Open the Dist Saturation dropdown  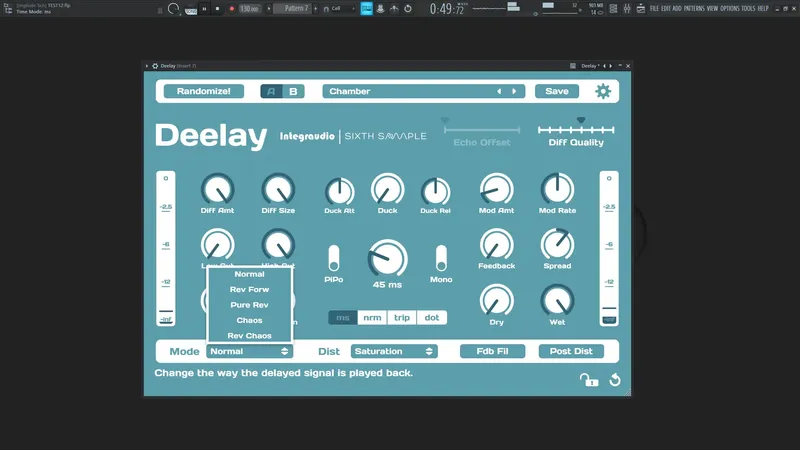pyautogui.click(x=394, y=351)
